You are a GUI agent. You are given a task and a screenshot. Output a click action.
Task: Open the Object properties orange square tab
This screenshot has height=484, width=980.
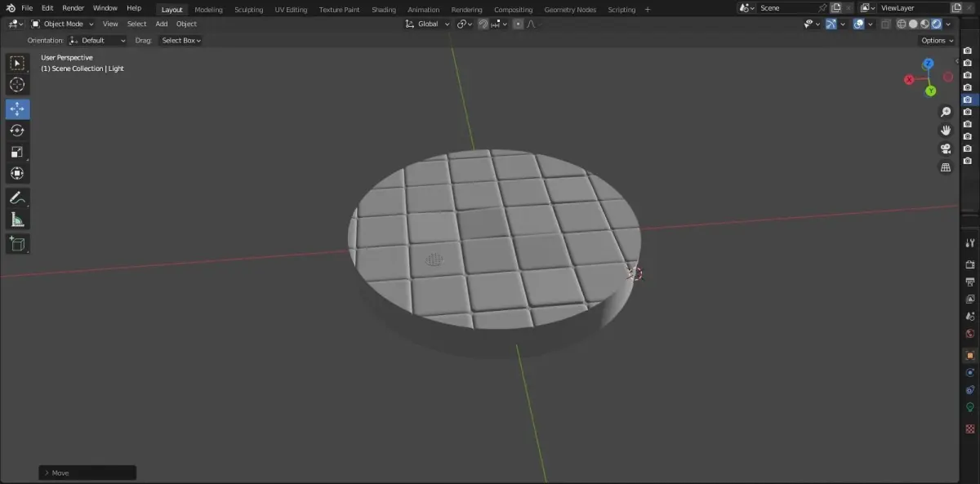(x=970, y=355)
